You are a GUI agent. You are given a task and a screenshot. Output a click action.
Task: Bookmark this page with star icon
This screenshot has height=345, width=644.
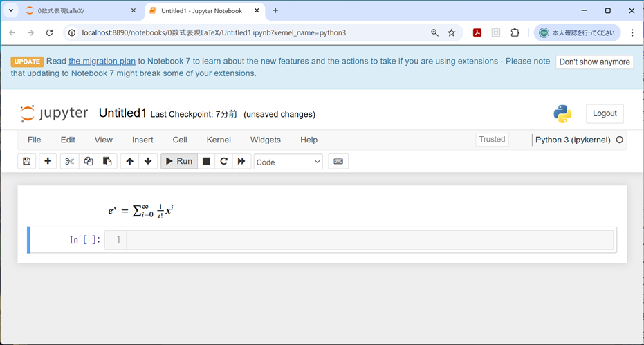[x=452, y=33]
